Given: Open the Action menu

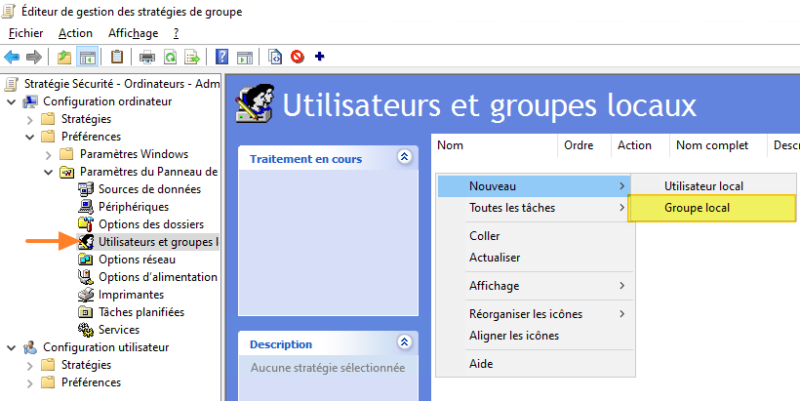Looking at the screenshot, I should point(76,33).
